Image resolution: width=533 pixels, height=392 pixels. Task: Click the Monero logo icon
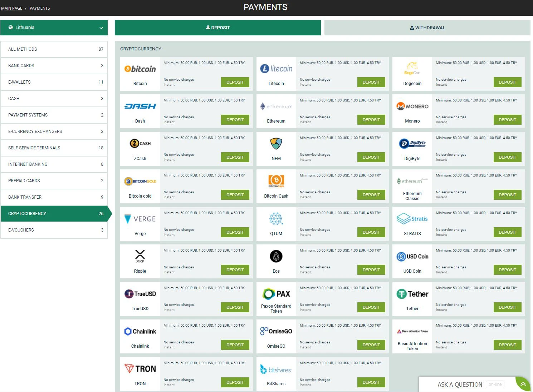(412, 106)
